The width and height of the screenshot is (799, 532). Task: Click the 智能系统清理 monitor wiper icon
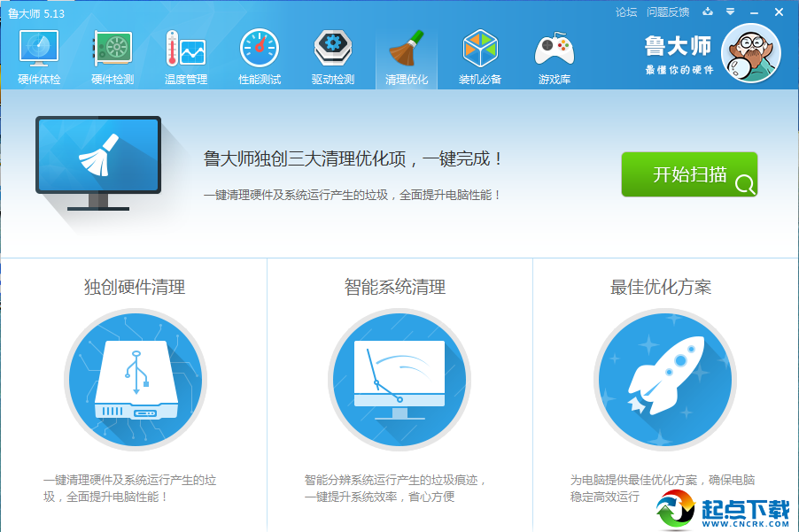[x=399, y=380]
